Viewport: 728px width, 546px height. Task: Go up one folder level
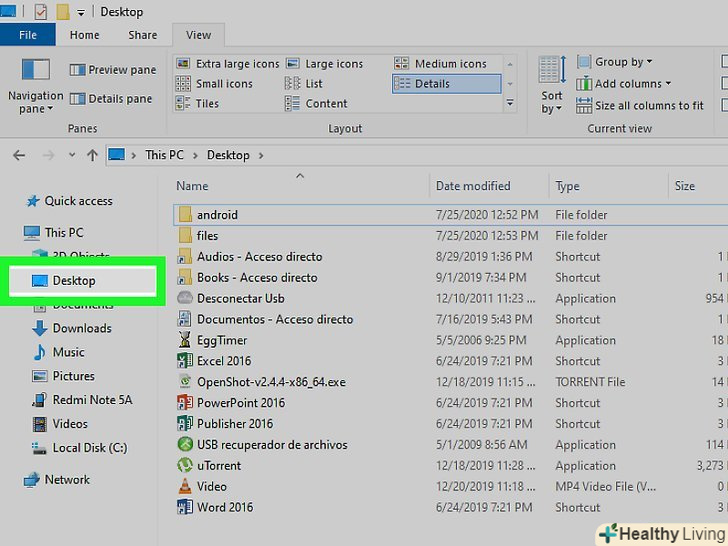click(92, 155)
